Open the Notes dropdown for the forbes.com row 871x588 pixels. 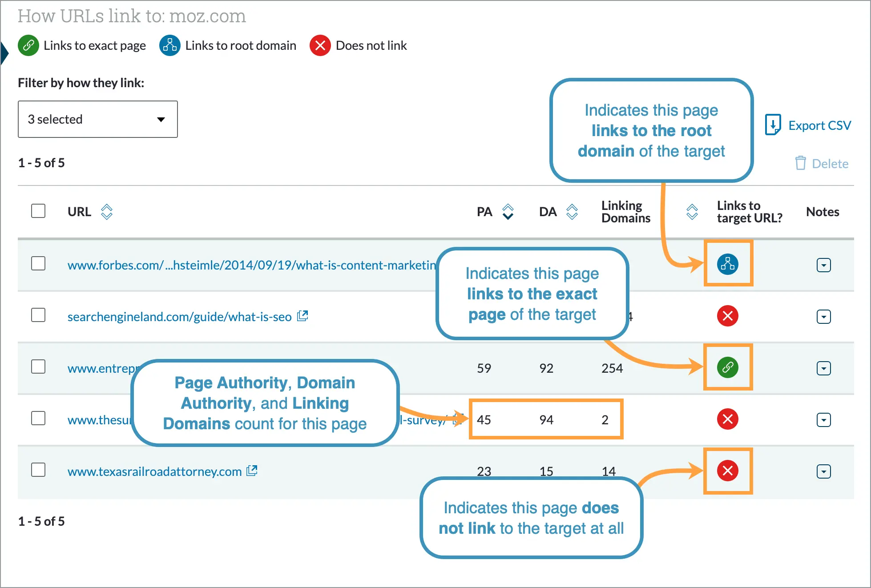(823, 265)
